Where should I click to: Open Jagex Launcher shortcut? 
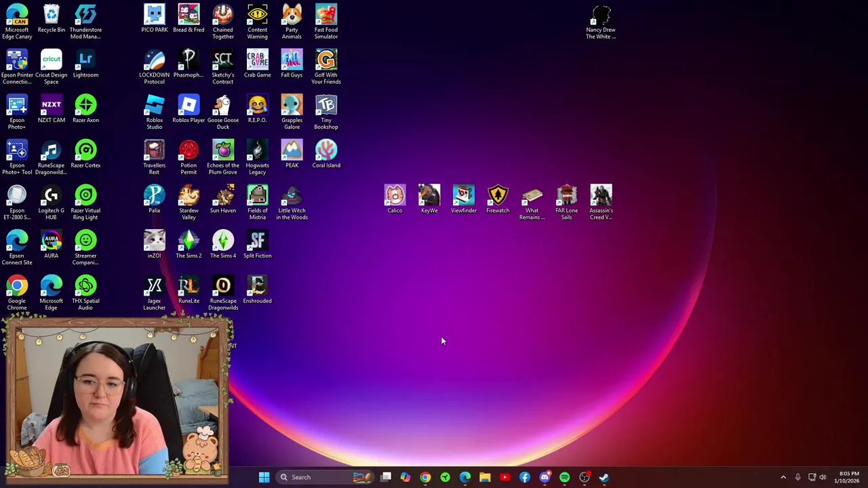pyautogui.click(x=155, y=293)
